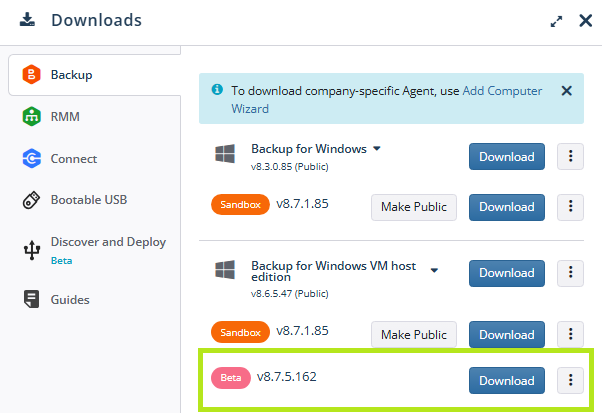The image size is (602, 413).
Task: Click Backup for Windows VM host edition title
Action: click(333, 271)
